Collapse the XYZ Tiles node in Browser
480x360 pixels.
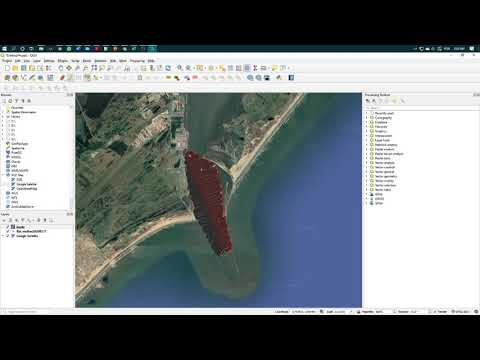3,175
